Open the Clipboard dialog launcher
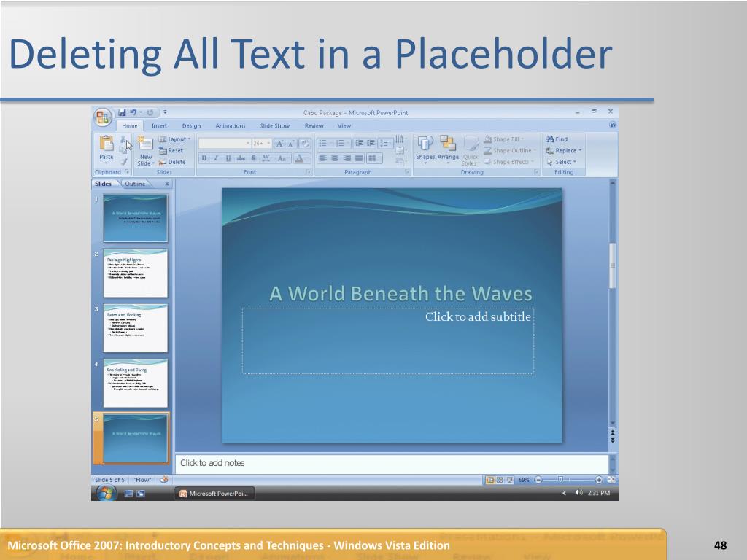 click(127, 172)
